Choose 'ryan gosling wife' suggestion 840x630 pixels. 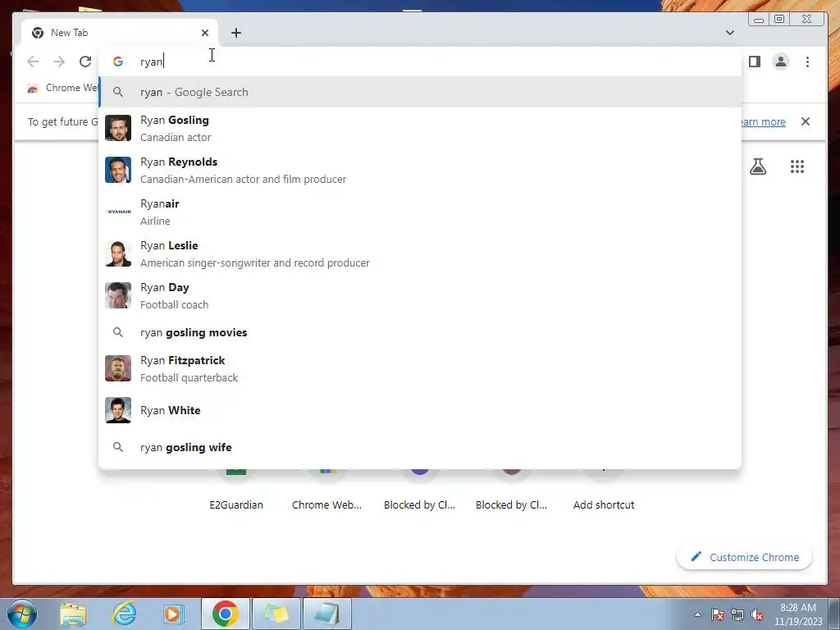(420, 447)
